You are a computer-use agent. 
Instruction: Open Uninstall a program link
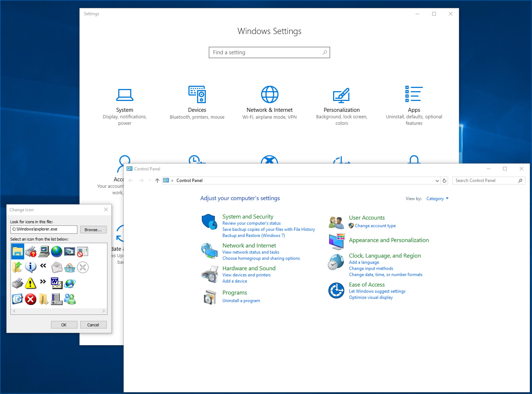(241, 300)
